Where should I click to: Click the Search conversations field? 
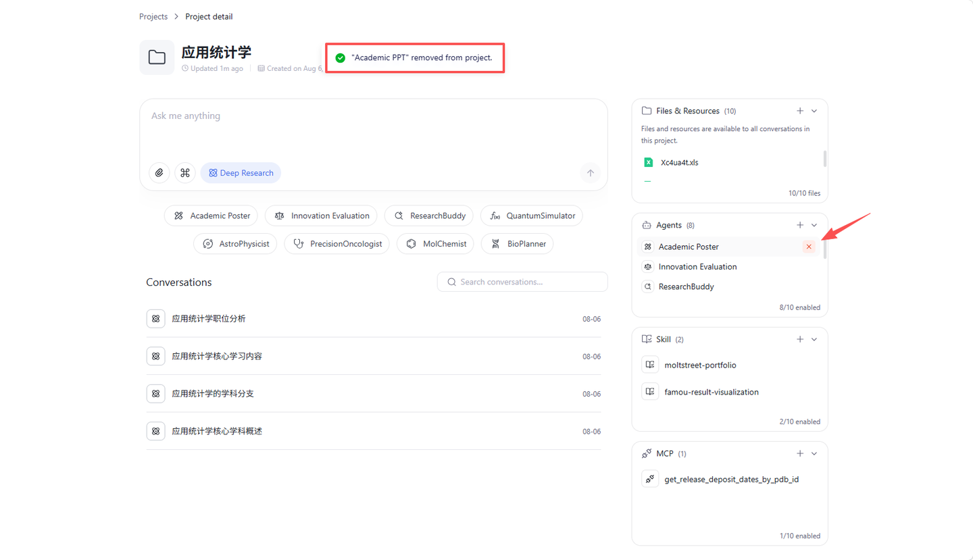522,282
